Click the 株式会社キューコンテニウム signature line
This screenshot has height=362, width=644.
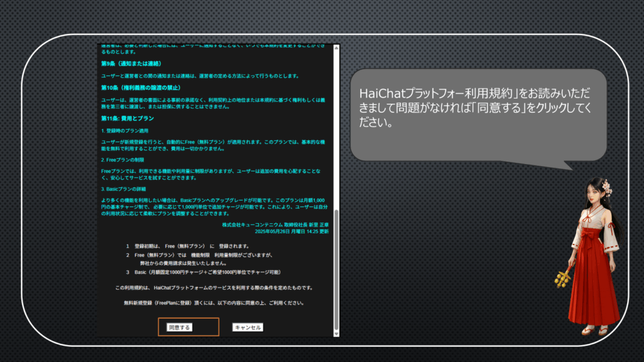(x=275, y=224)
